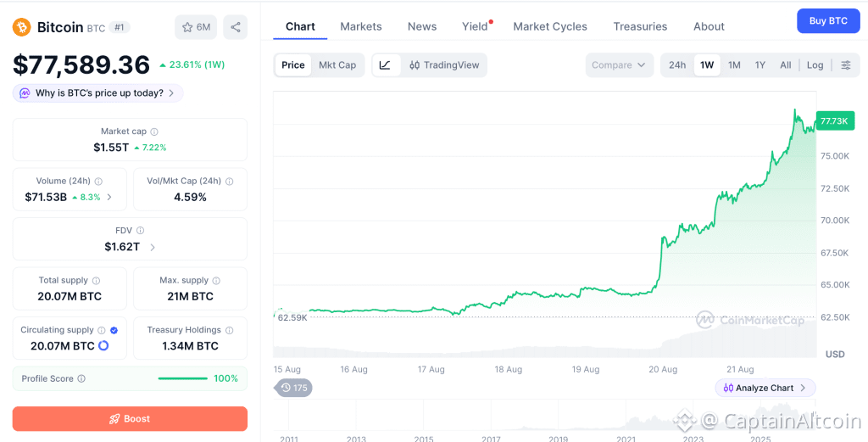The image size is (868, 442).
Task: Click the 175 history clock badge
Action: pos(293,388)
